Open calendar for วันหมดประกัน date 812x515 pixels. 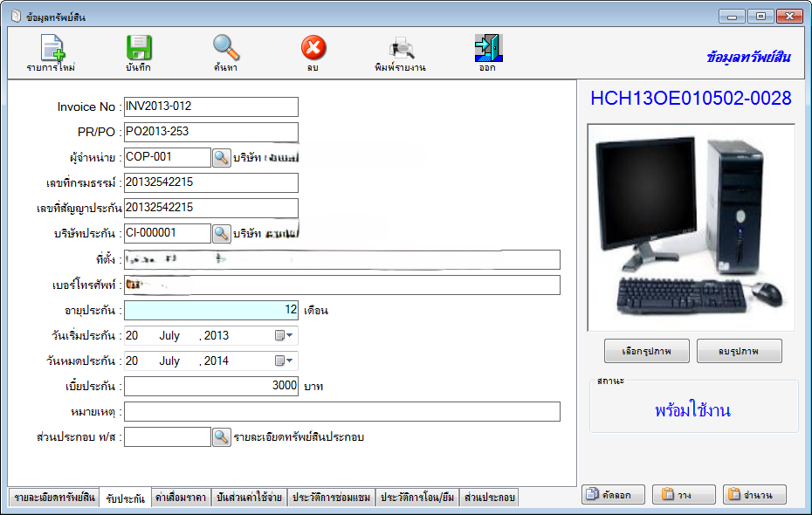pyautogui.click(x=284, y=360)
